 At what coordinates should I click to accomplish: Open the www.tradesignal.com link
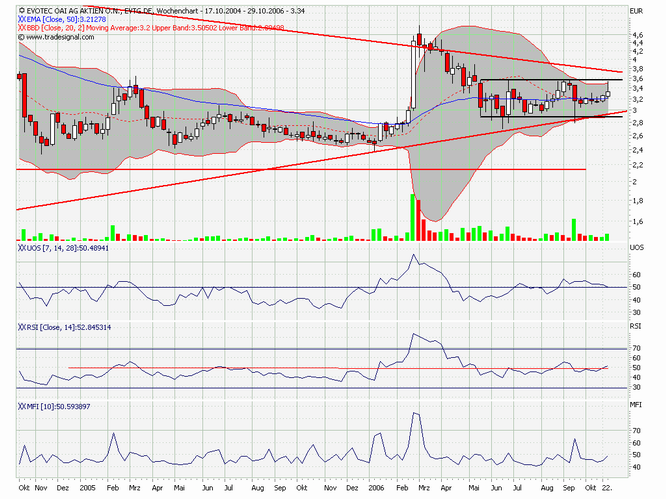(x=60, y=37)
